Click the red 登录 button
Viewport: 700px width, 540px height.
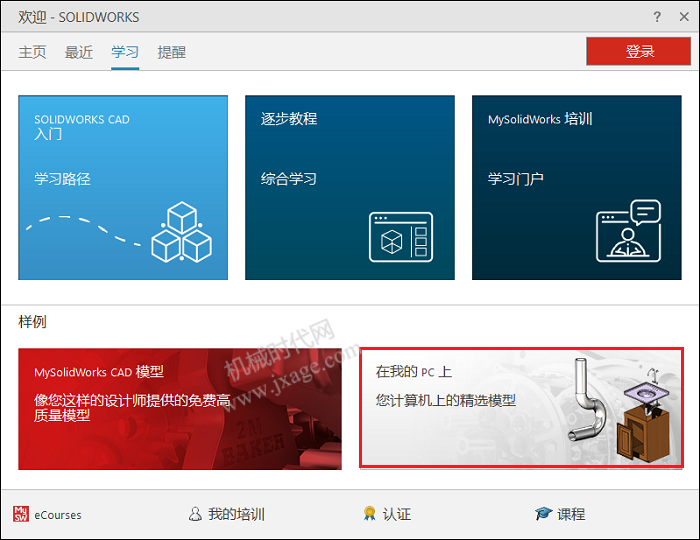point(638,51)
